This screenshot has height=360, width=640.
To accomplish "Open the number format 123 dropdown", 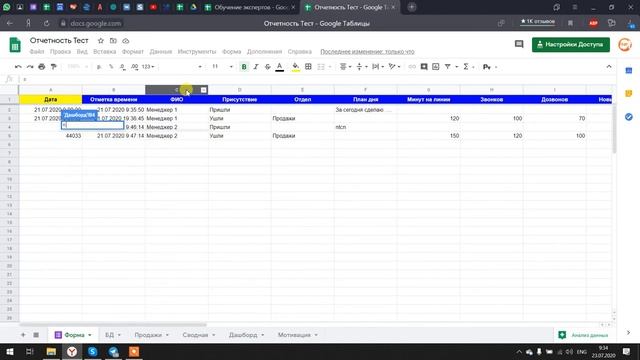I will click(x=148, y=67).
